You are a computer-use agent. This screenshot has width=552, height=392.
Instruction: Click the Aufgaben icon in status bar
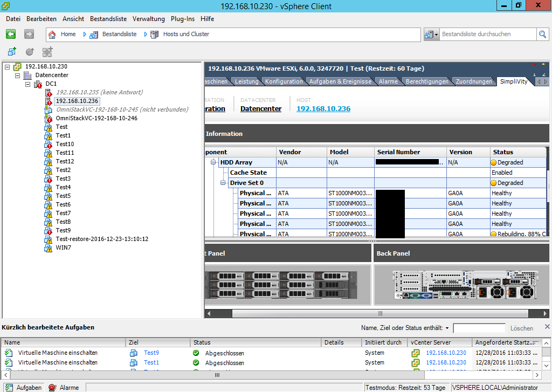(x=9, y=388)
